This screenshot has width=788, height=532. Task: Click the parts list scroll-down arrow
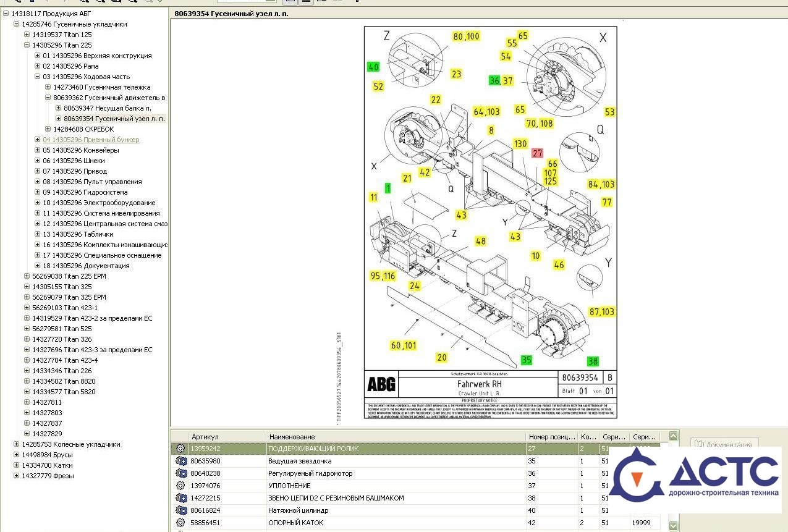click(x=673, y=526)
